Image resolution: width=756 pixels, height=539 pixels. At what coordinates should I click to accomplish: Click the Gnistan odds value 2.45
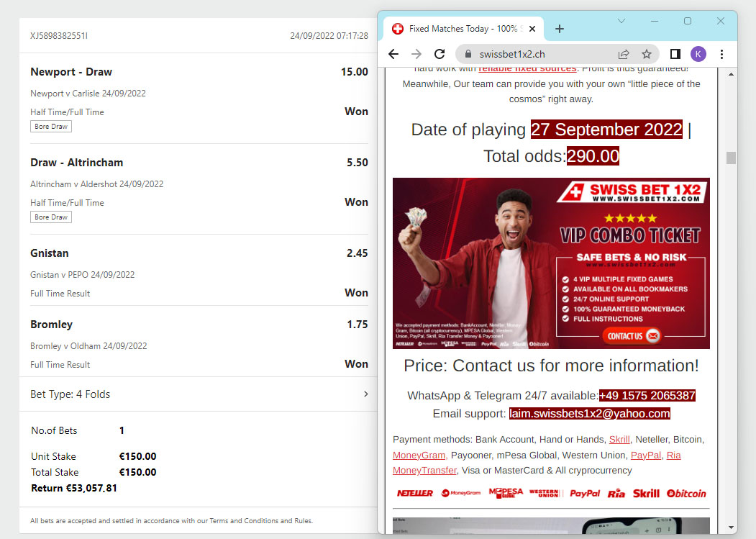click(x=357, y=253)
